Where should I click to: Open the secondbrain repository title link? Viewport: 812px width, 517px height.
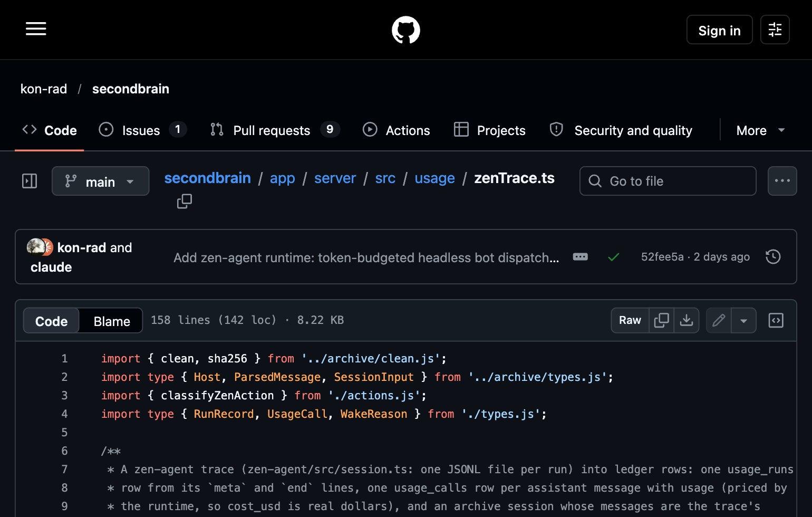pos(131,89)
